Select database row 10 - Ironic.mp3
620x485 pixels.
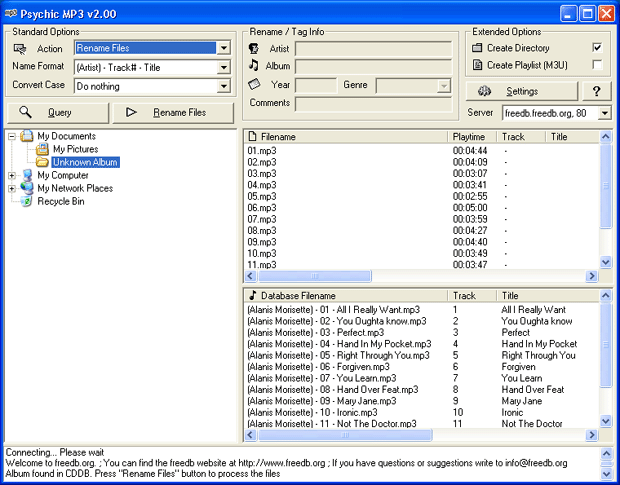point(422,412)
